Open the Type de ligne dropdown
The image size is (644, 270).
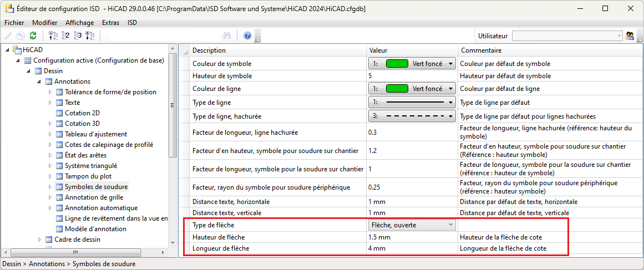[x=412, y=102]
